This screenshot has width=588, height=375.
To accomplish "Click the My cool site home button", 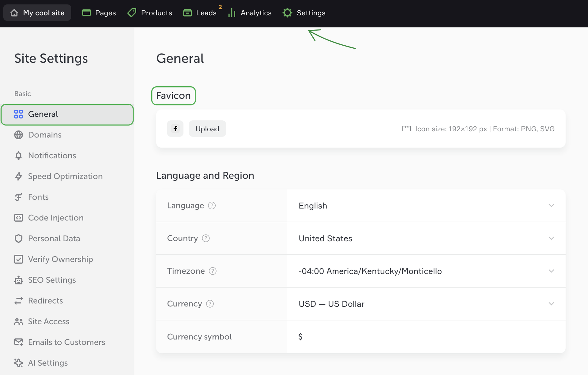I will tap(37, 13).
